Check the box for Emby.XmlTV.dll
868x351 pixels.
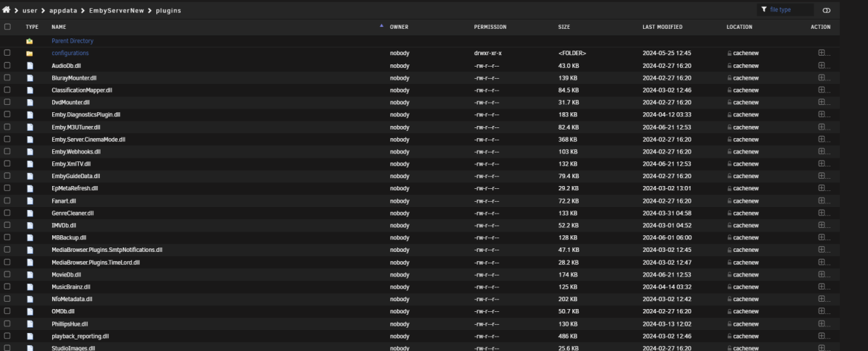click(x=7, y=164)
